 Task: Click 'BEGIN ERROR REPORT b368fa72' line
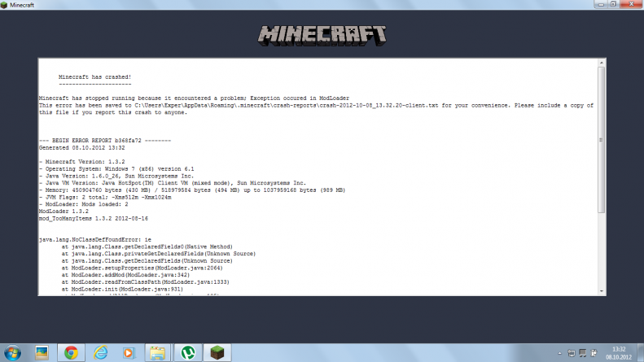point(105,141)
